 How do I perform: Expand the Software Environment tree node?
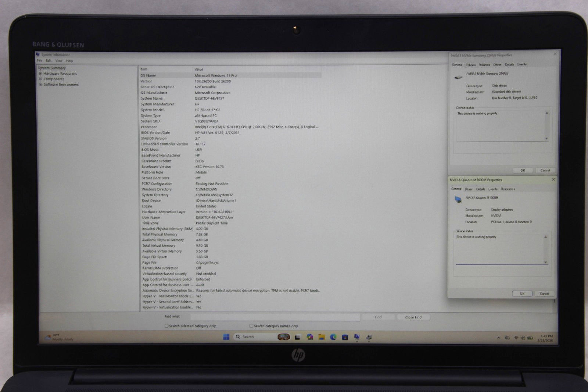[x=40, y=85]
